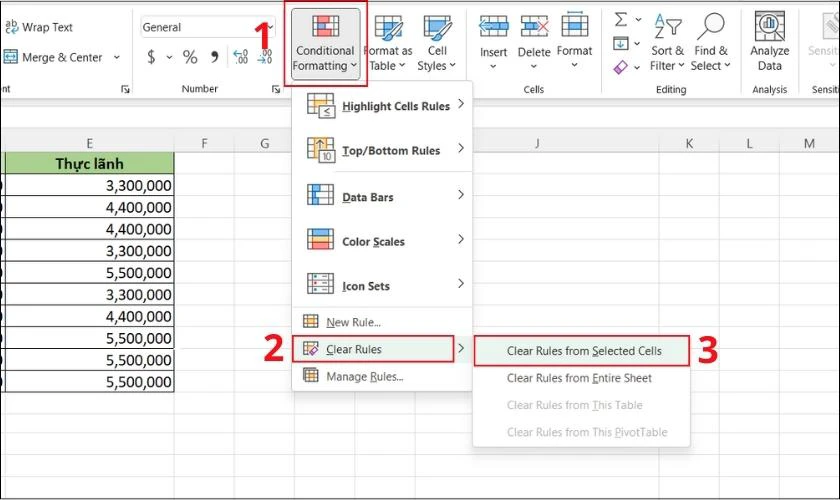Expand the Merge & Center dropdown arrow
This screenshot has width=840, height=500.
click(x=117, y=58)
